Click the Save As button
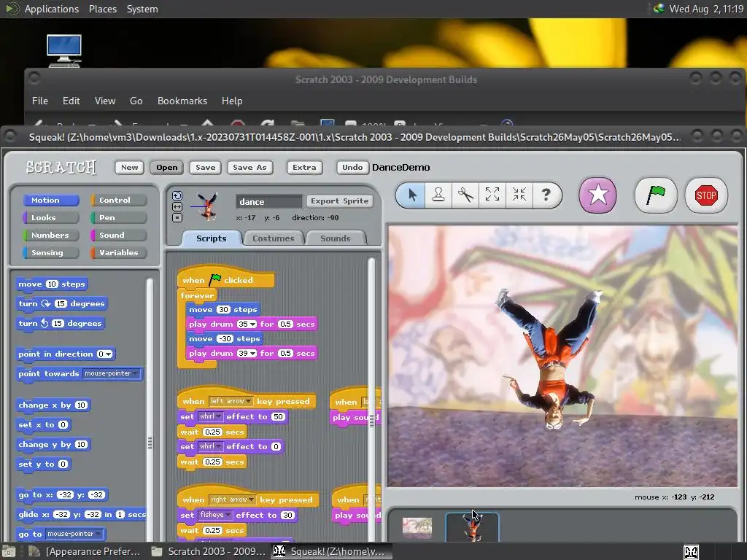 [x=249, y=167]
